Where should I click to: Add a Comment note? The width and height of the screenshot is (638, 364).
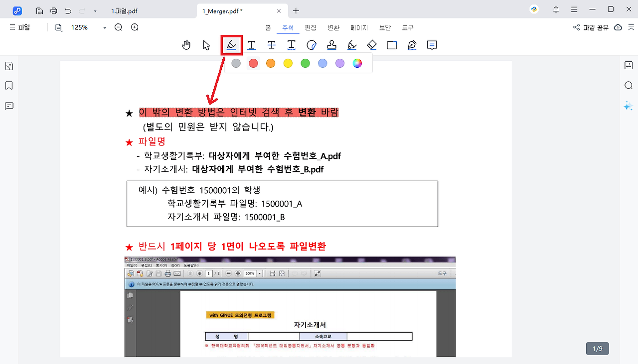tap(432, 45)
